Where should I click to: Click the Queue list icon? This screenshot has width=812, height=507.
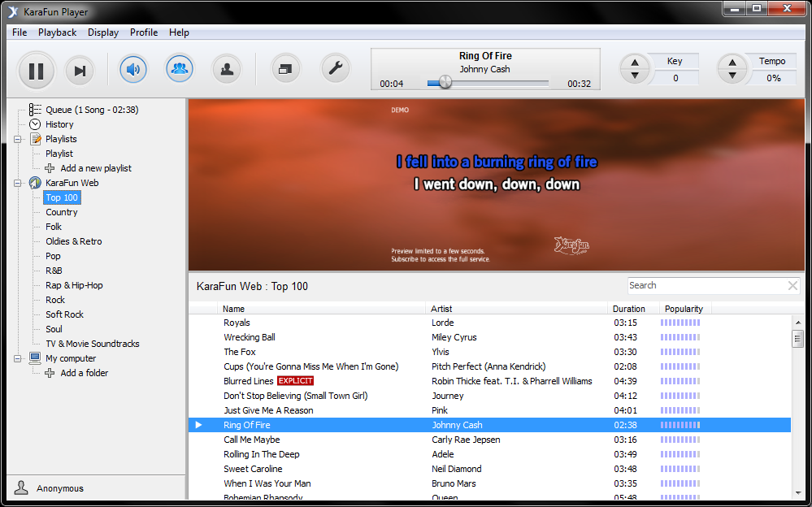(x=35, y=109)
